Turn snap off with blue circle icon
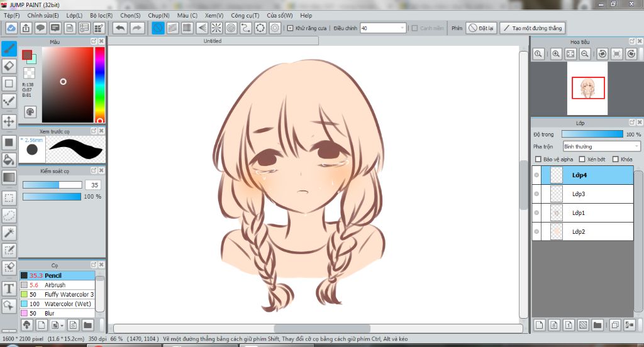Viewport: 644px width, 347px height. click(158, 28)
